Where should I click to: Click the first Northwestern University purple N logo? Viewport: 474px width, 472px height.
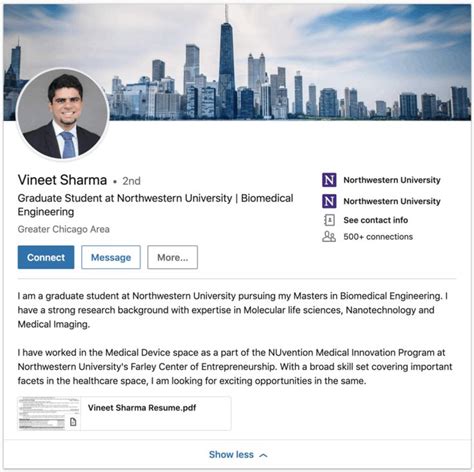[329, 180]
